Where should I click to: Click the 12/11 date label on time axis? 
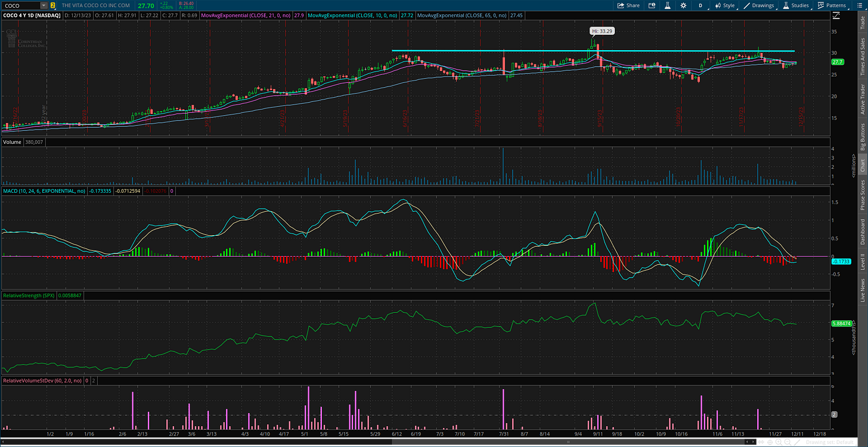pyautogui.click(x=799, y=434)
